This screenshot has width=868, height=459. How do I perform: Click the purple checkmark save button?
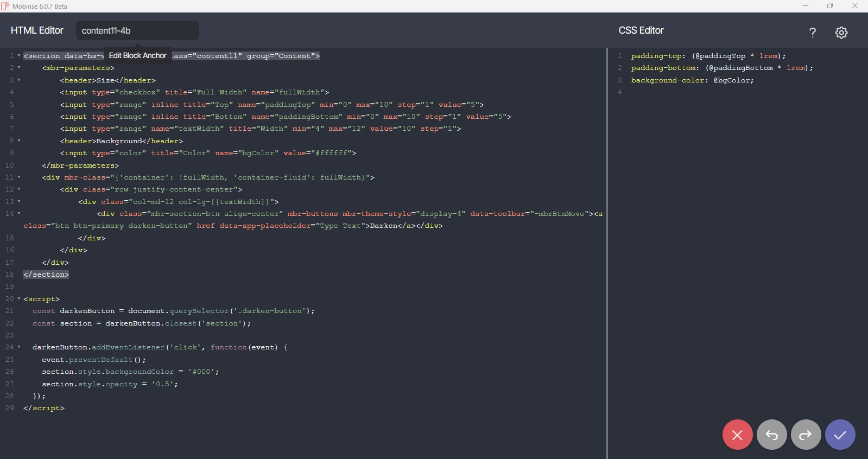(840, 435)
